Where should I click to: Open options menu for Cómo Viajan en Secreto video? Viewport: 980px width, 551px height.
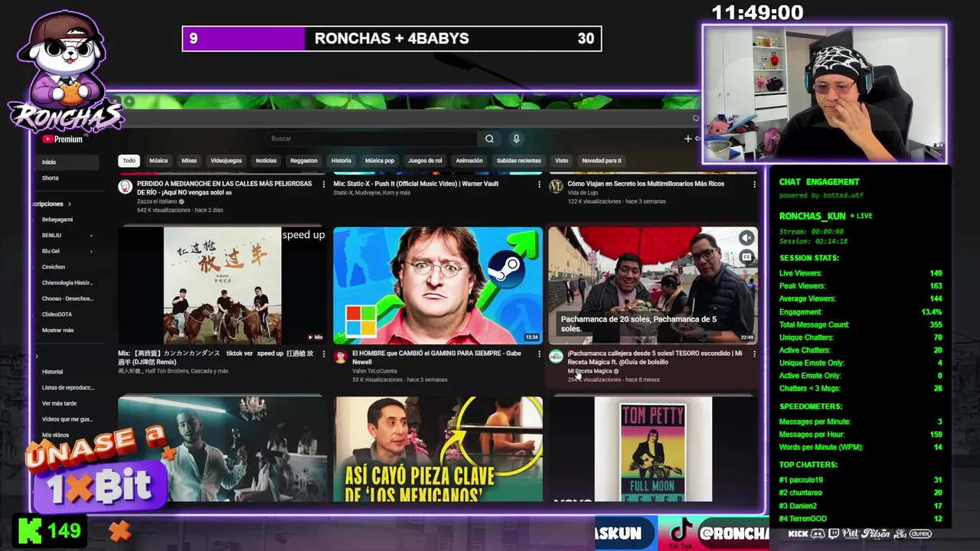(x=754, y=184)
